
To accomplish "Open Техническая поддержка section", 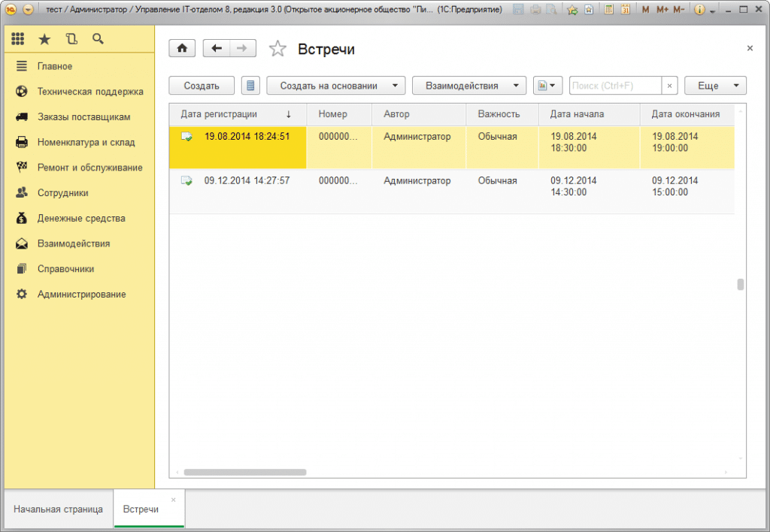I will pyautogui.click(x=90, y=92).
